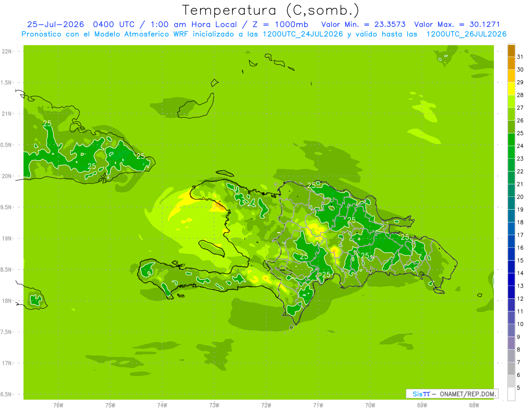The width and height of the screenshot is (532, 411).
Task: Pick the teal swatch between legend values 19 and 20
Action: pos(511,204)
